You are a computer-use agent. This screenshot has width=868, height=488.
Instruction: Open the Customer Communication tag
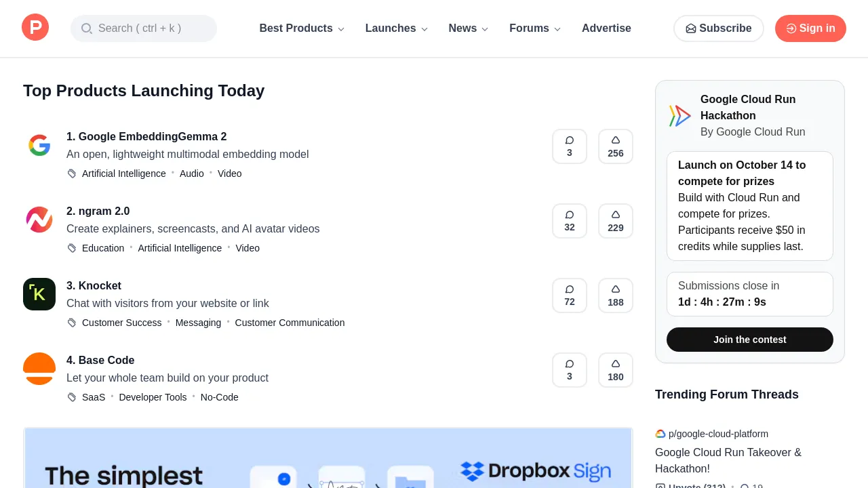tap(290, 323)
